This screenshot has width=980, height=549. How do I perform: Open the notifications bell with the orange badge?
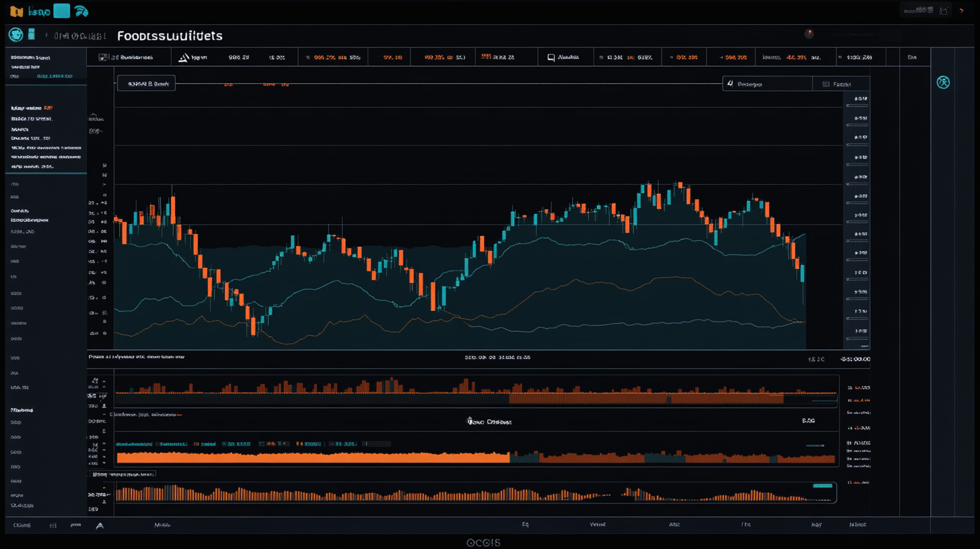tap(809, 32)
